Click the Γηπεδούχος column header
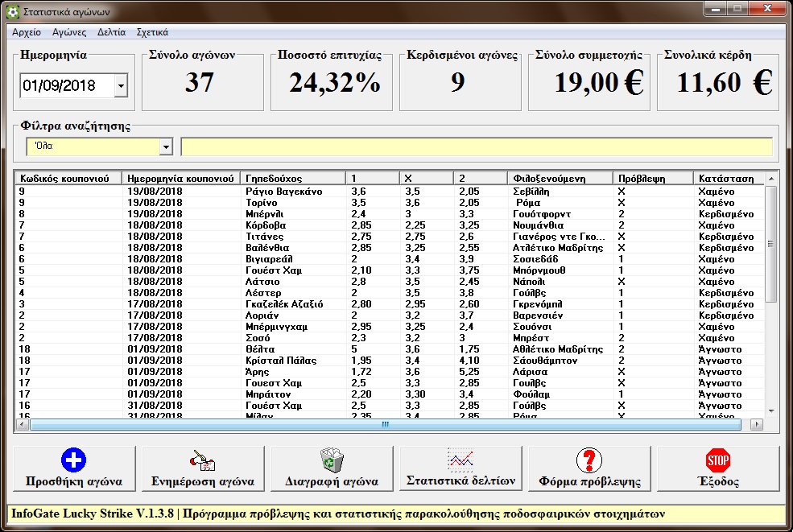 coord(292,179)
